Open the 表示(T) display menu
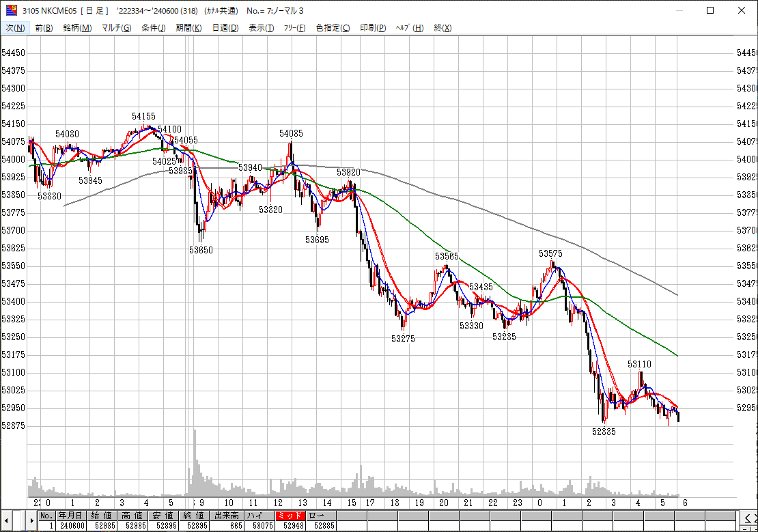Image resolution: width=758 pixels, height=532 pixels. 261,28
